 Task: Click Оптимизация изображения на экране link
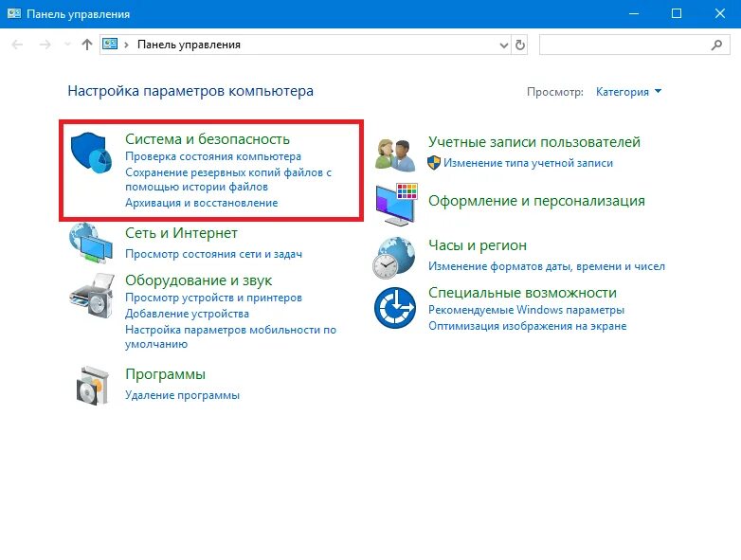click(528, 326)
